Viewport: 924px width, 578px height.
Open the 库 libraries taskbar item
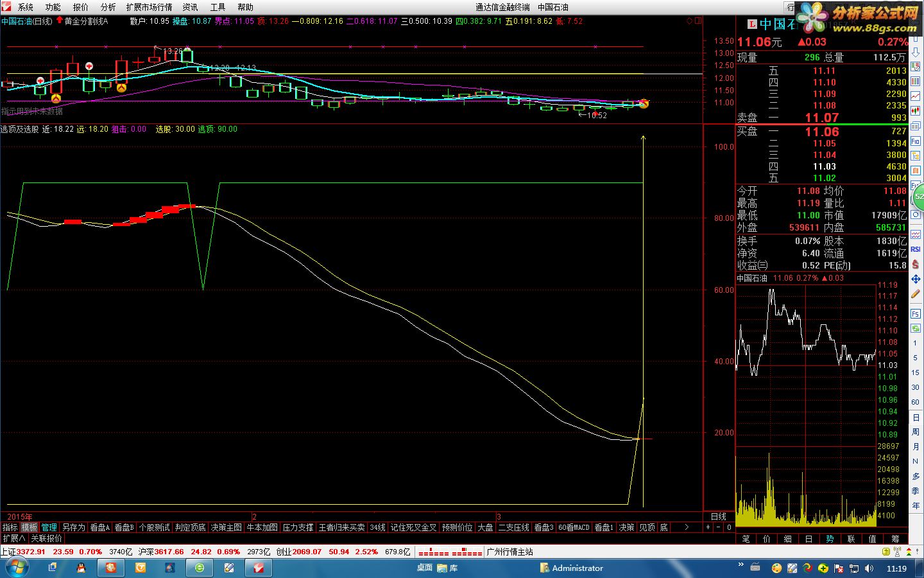(x=447, y=568)
